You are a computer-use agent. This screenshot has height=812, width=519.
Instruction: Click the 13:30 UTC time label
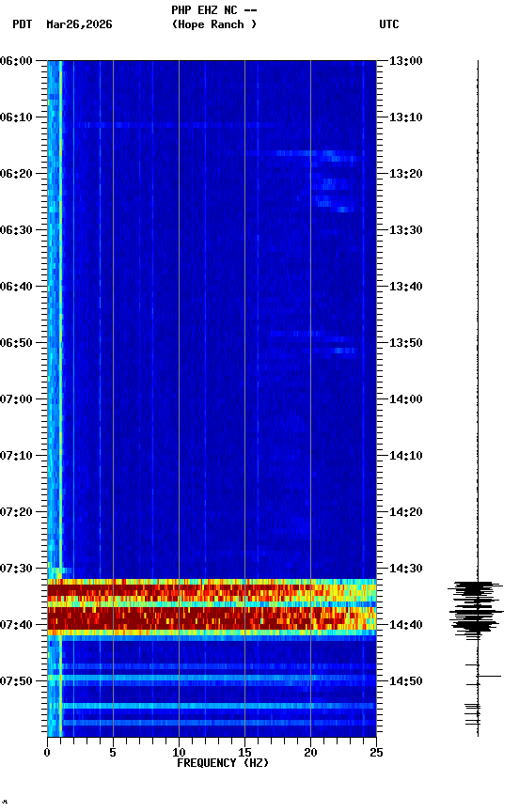[406, 230]
